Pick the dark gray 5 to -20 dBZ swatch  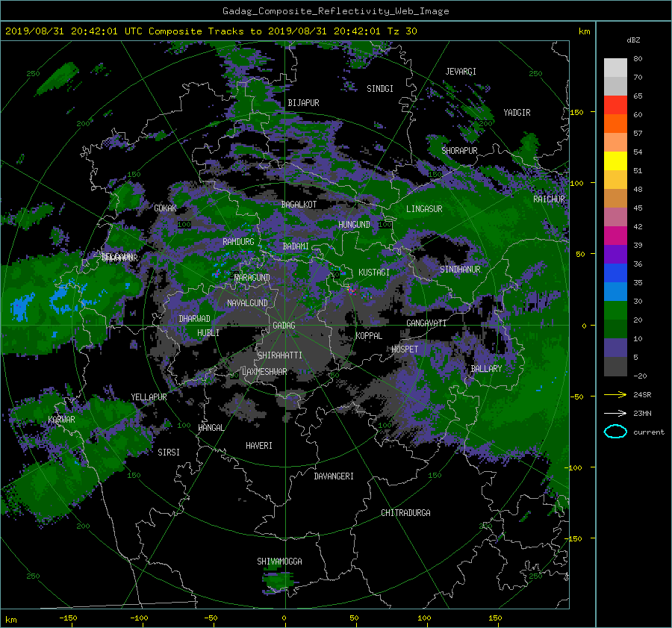(x=615, y=367)
